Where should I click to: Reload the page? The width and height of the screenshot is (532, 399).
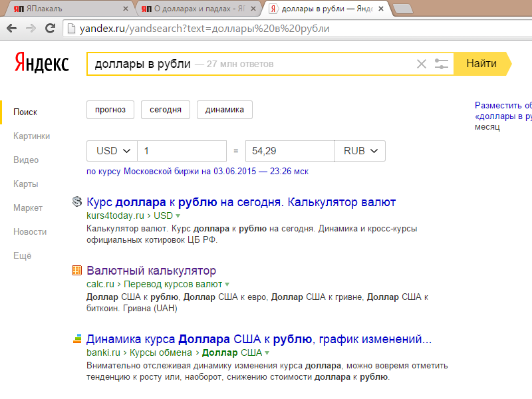[x=49, y=29]
